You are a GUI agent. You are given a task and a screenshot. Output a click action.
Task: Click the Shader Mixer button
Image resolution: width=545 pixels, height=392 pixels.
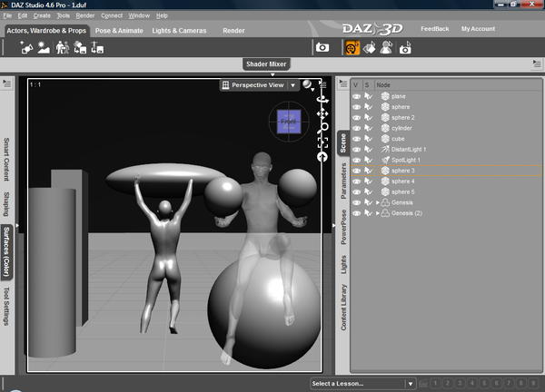click(x=266, y=64)
